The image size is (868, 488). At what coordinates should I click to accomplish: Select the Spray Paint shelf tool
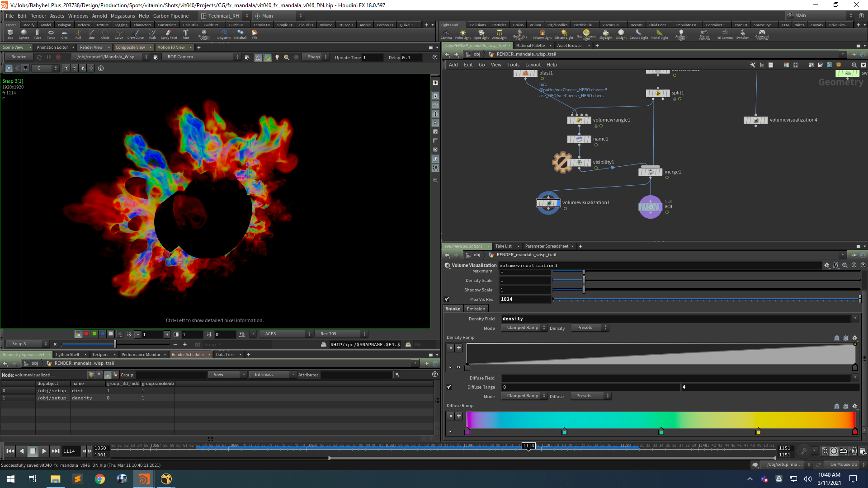pos(169,34)
